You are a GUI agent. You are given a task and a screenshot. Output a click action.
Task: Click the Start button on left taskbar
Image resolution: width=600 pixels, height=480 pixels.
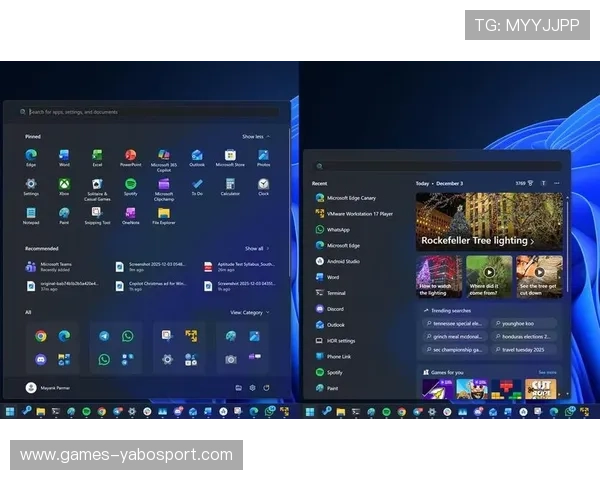click(x=10, y=411)
